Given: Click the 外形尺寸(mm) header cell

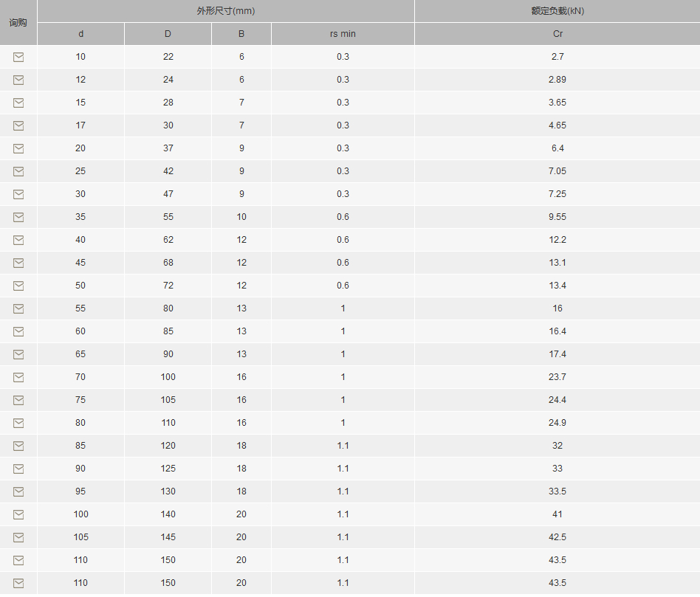Looking at the screenshot, I should point(226,11).
